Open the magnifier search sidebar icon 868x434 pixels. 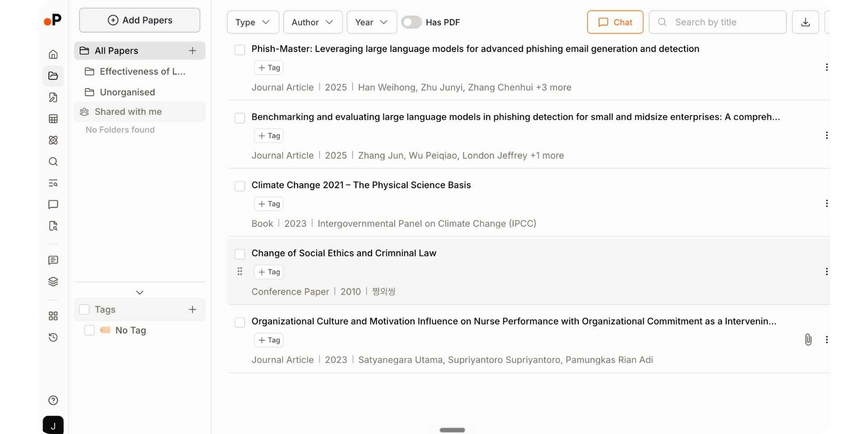coord(53,162)
